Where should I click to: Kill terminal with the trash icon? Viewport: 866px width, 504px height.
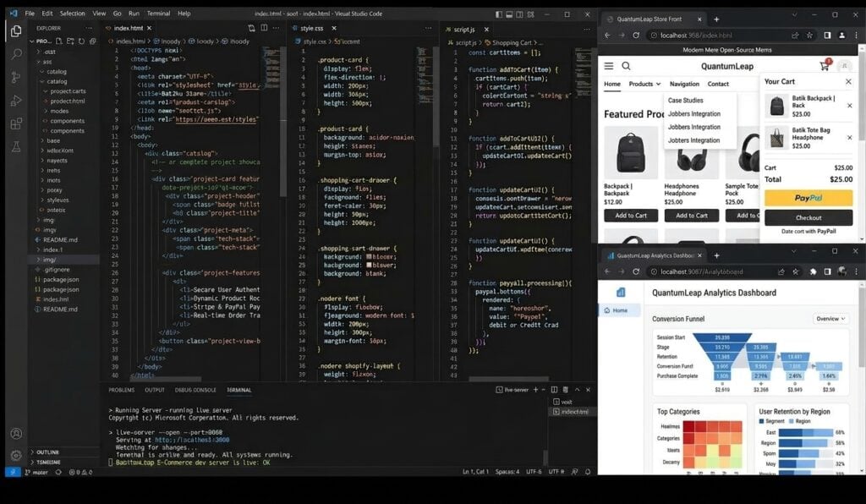point(565,390)
